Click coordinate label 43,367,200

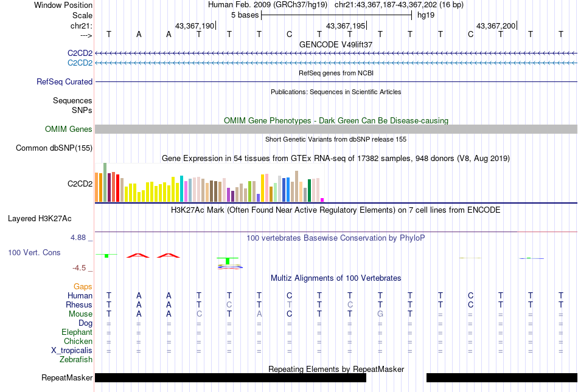pyautogui.click(x=496, y=26)
